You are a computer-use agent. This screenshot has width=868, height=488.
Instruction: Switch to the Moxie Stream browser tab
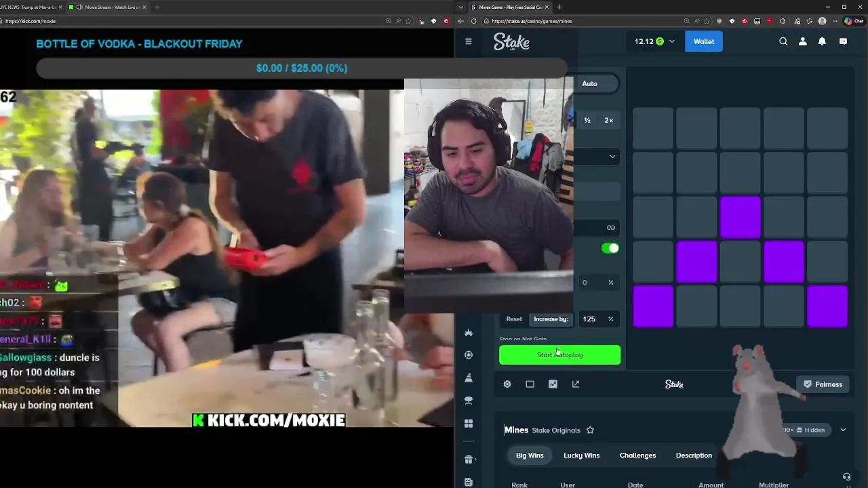[x=106, y=7]
